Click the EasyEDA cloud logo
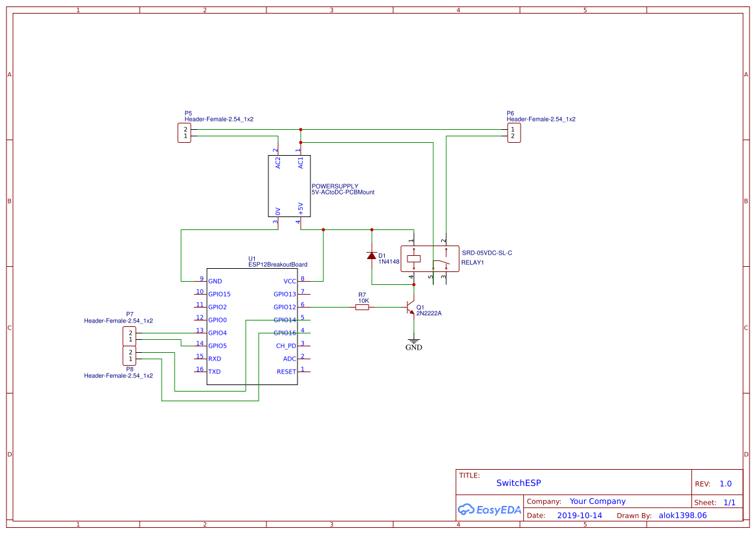The height and width of the screenshot is (535, 756). point(490,510)
